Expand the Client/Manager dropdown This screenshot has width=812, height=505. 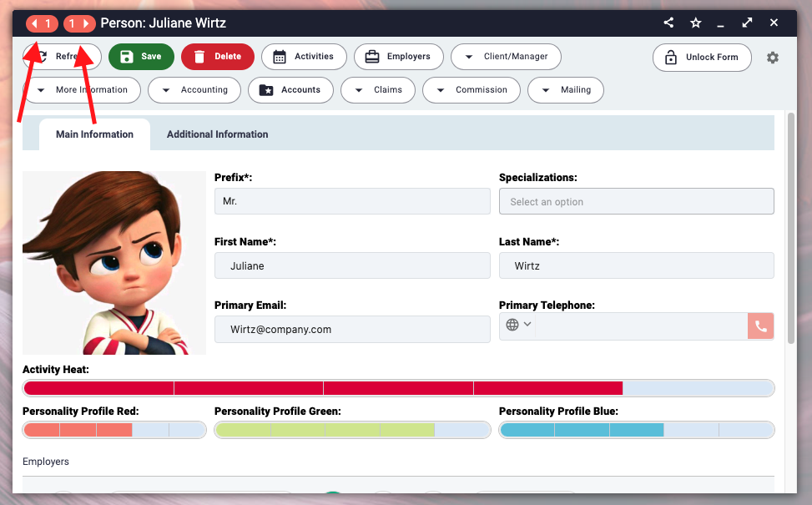click(506, 57)
